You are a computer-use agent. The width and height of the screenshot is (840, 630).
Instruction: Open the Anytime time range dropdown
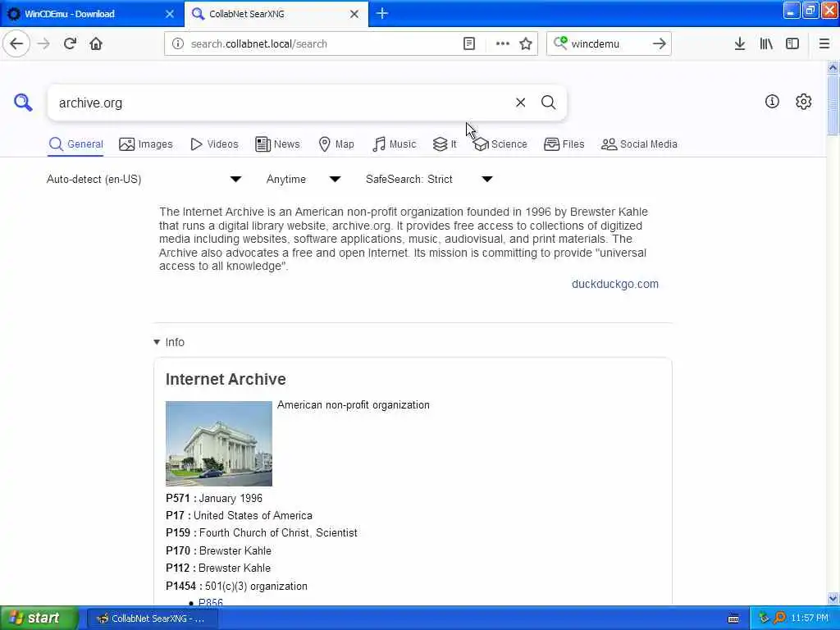coord(304,179)
